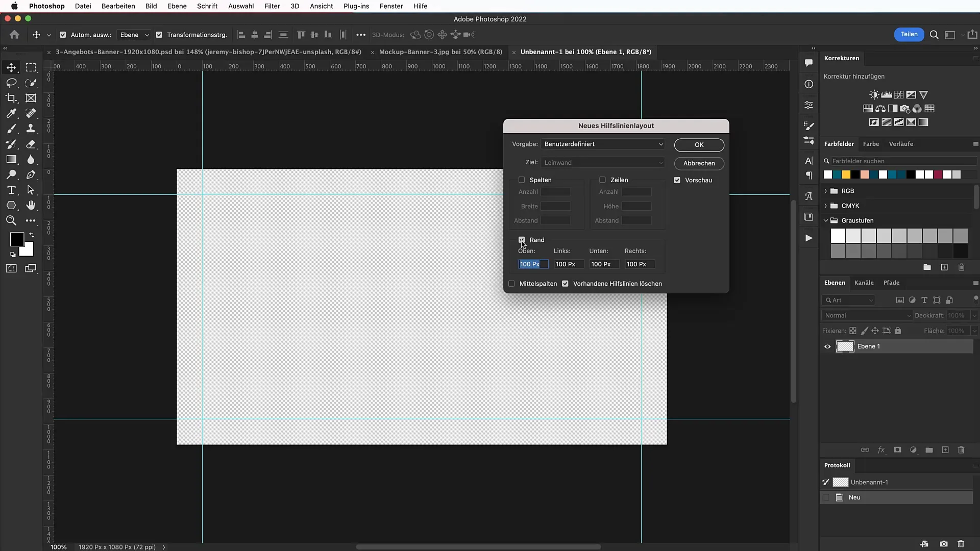
Task: Expand the RGB swatch folder
Action: point(825,191)
